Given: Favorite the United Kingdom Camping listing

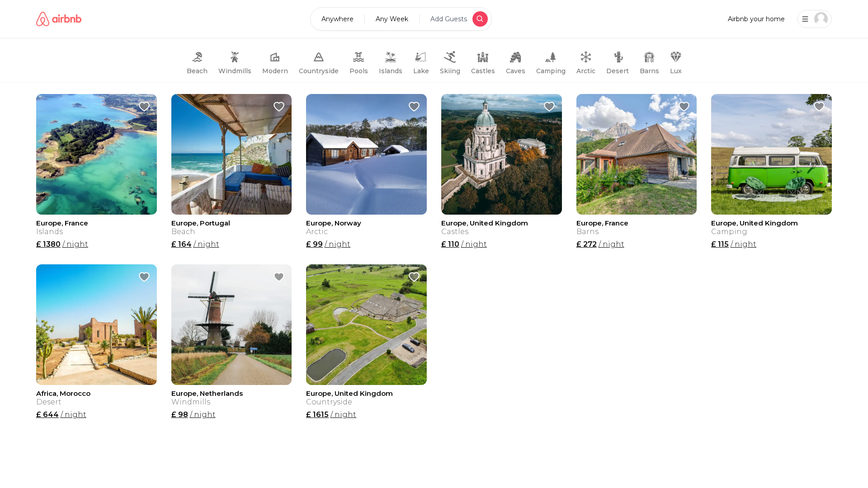Looking at the screenshot, I should (x=819, y=107).
